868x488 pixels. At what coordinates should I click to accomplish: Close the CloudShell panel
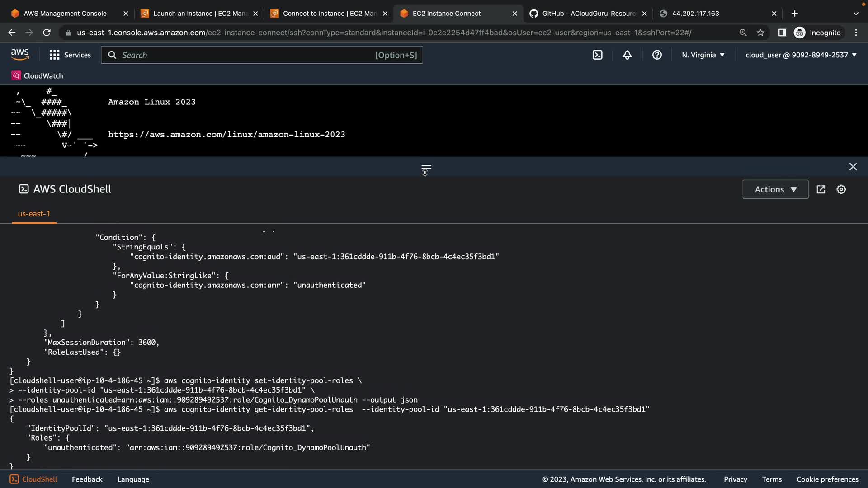point(853,167)
